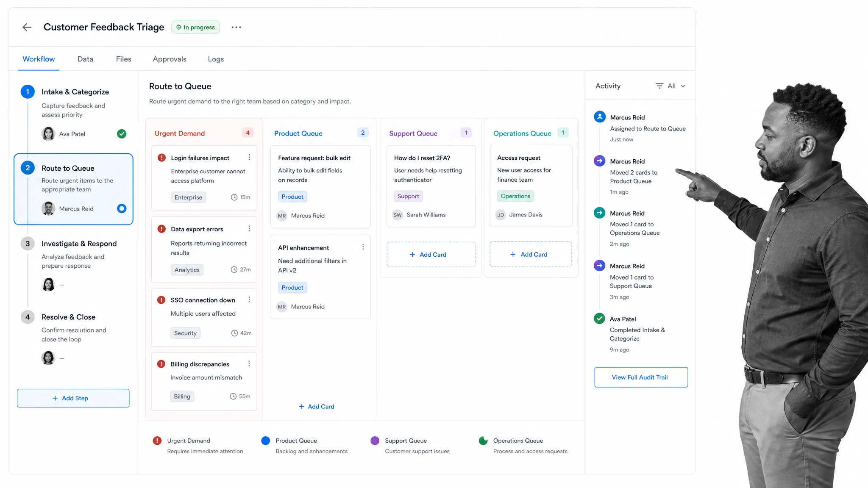Click user icon on 'Assigned to Route to Queue' activity
This screenshot has height=488, width=868.
600,116
